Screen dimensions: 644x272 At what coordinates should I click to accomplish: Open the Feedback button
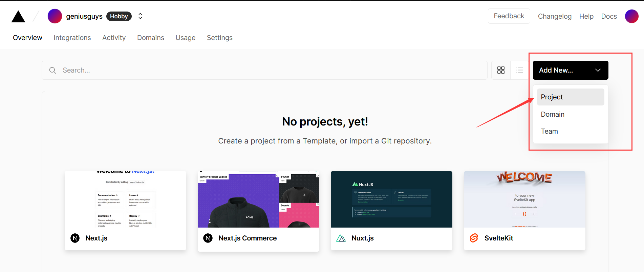coord(509,16)
